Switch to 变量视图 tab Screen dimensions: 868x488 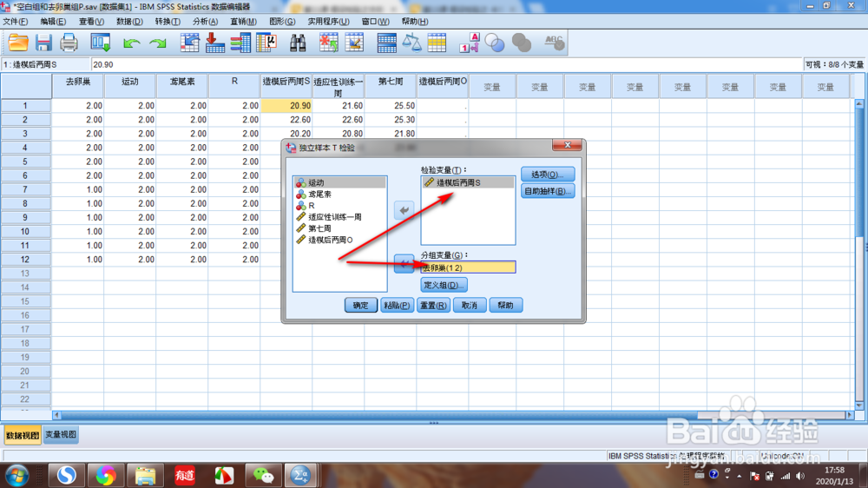pyautogui.click(x=61, y=435)
